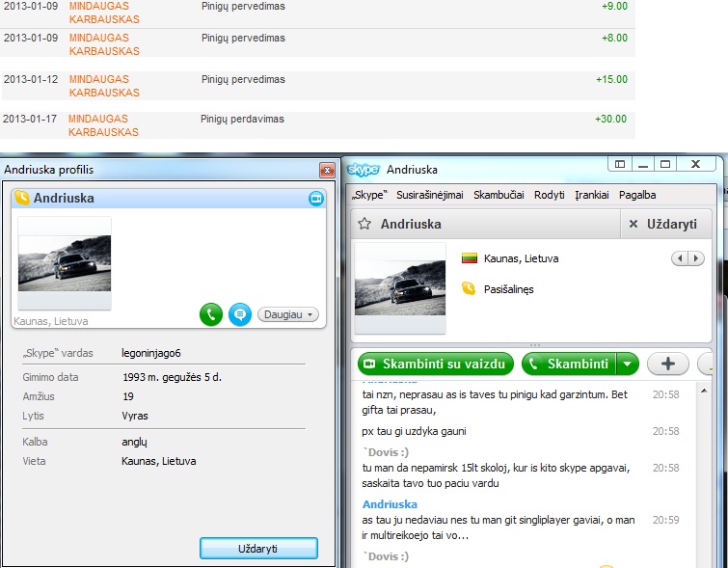This screenshot has height=568, width=728.
Task: Click the Skambinti call button
Action: tap(569, 364)
